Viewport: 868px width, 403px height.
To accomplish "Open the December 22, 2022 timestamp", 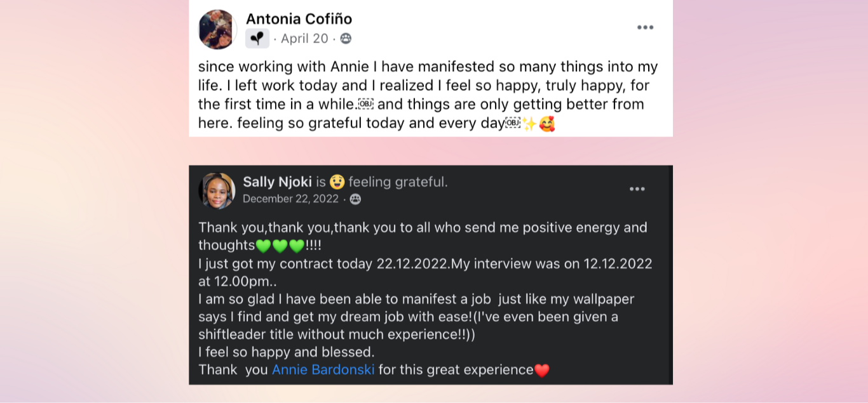I will point(290,199).
